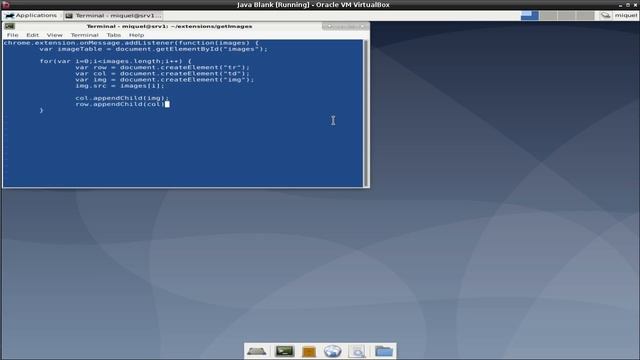Click the Terminal taskbar button in panel
This screenshot has width=640, height=360.
coord(113,16)
